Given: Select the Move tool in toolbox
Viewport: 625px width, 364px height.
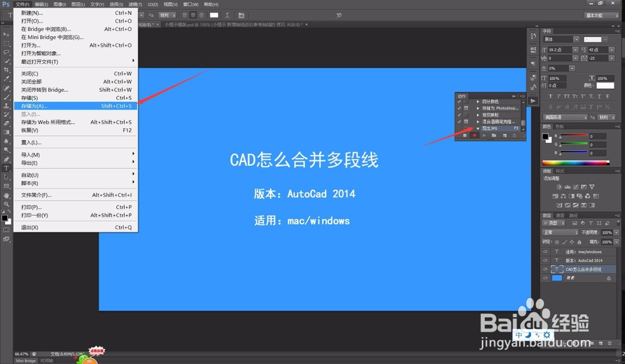Looking at the screenshot, I should 6,34.
